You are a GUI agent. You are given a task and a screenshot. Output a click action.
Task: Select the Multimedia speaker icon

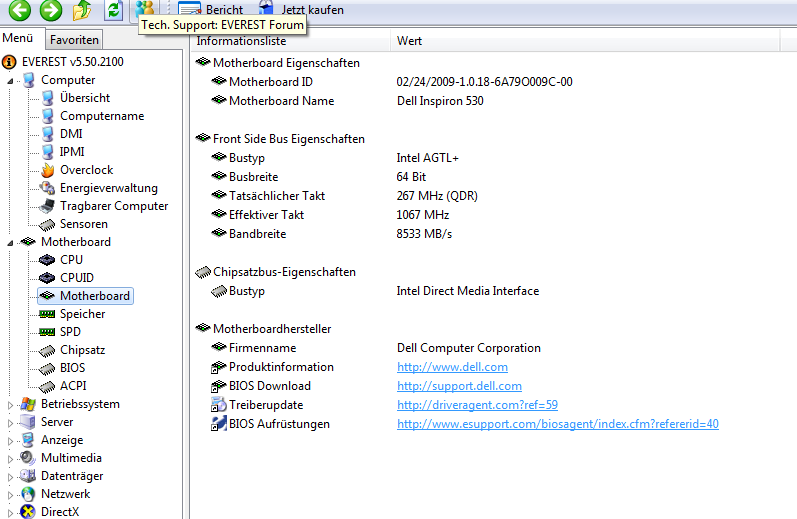click(28, 458)
